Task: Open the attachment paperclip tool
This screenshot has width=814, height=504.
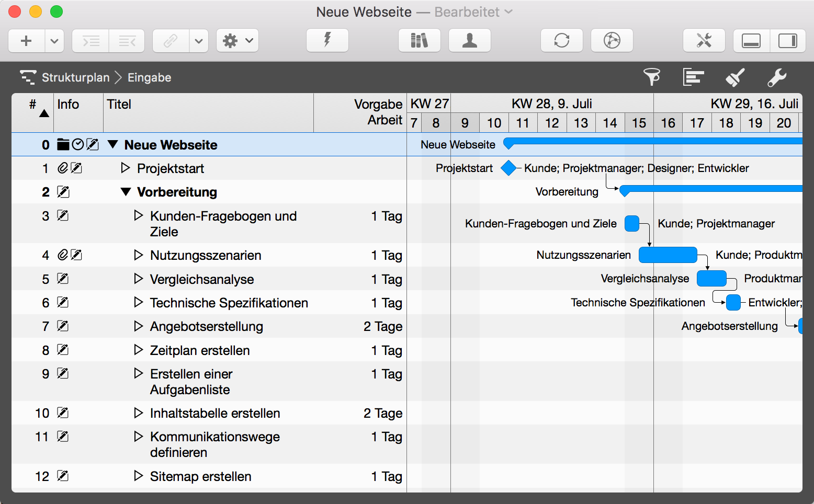Action: pos(170,40)
